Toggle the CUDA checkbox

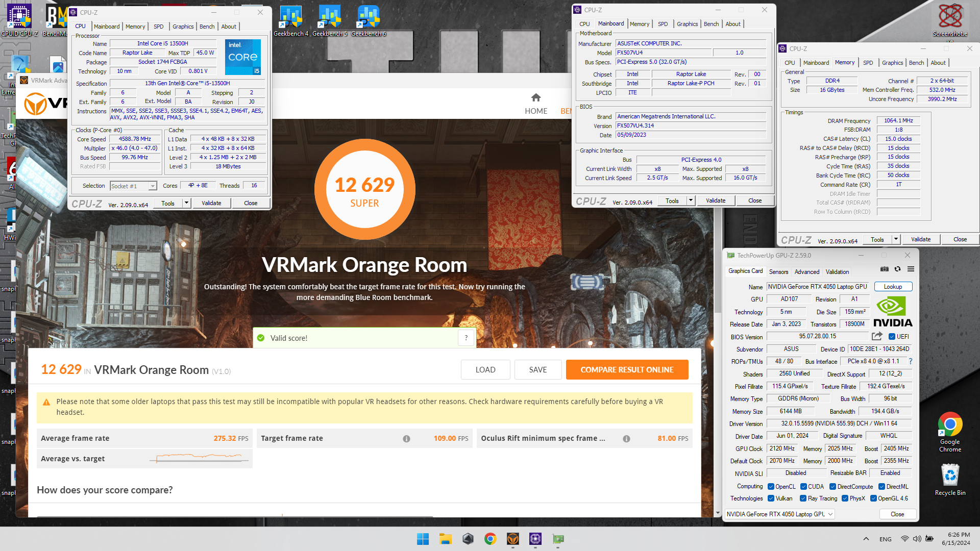click(803, 487)
